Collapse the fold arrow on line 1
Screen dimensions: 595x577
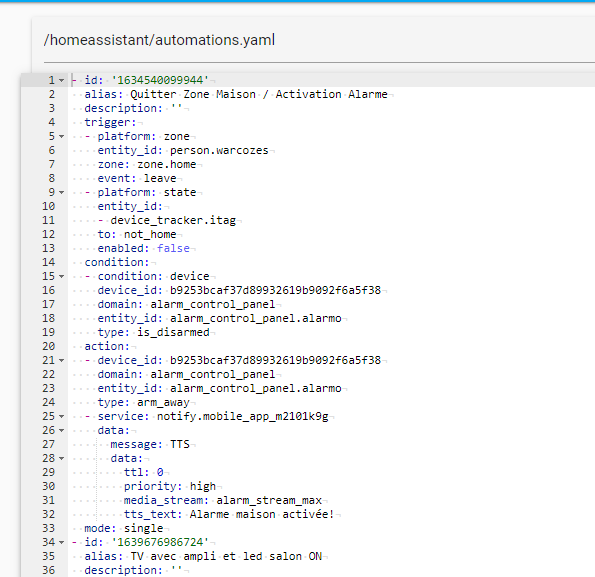[61, 80]
